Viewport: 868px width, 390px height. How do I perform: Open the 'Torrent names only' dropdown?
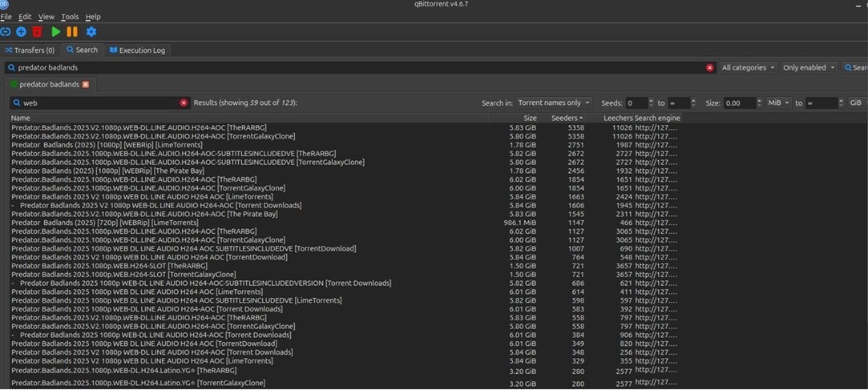(554, 103)
